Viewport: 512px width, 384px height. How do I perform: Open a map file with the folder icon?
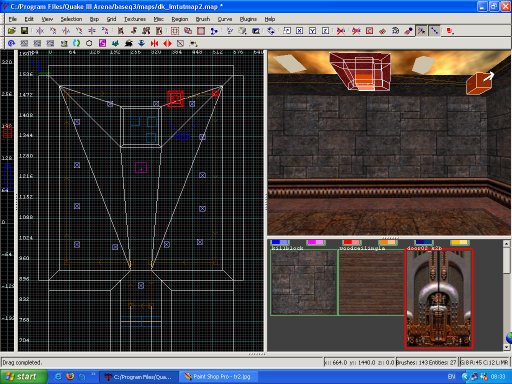[x=12, y=31]
